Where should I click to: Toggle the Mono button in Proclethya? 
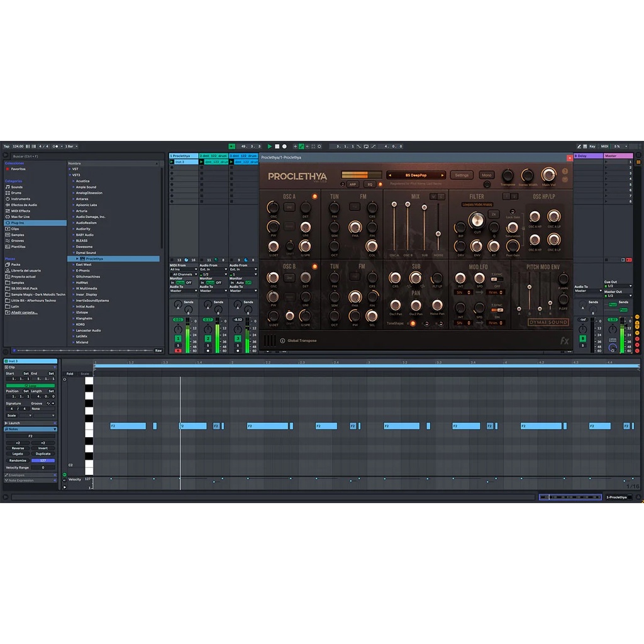pos(487,175)
